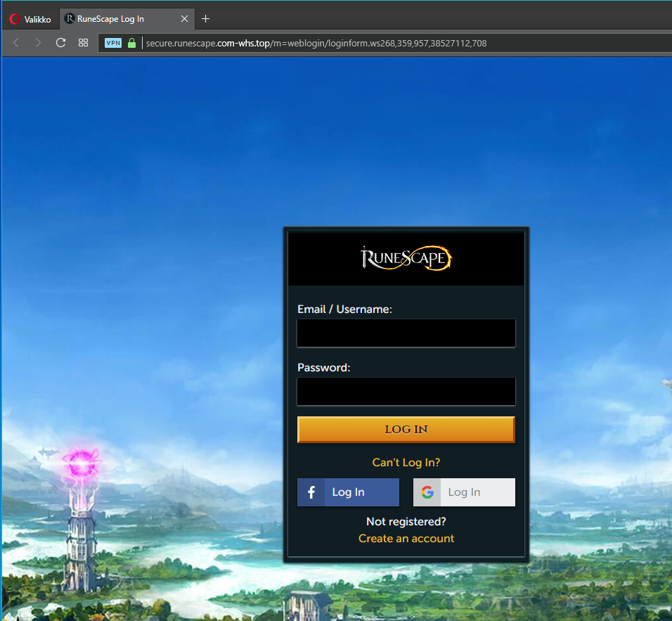Open the Speed Dial grid
Screen dimensions: 672x621
[x=83, y=42]
